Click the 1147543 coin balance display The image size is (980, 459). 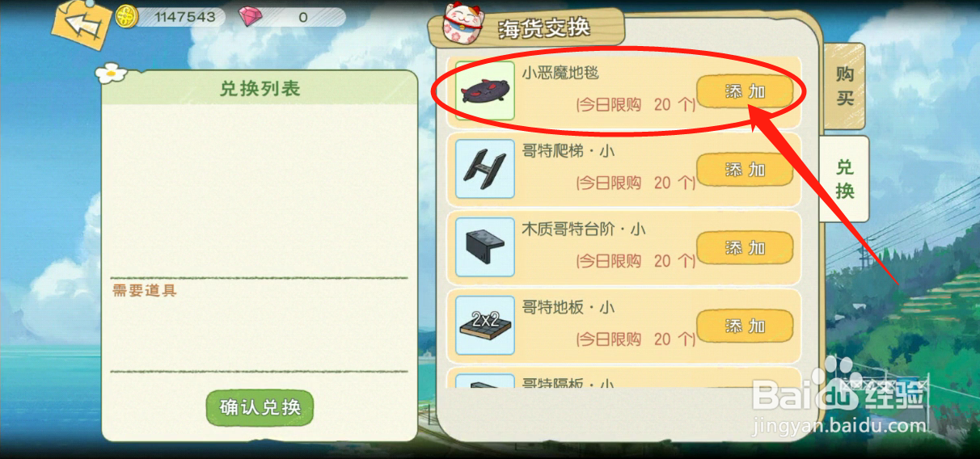point(180,17)
